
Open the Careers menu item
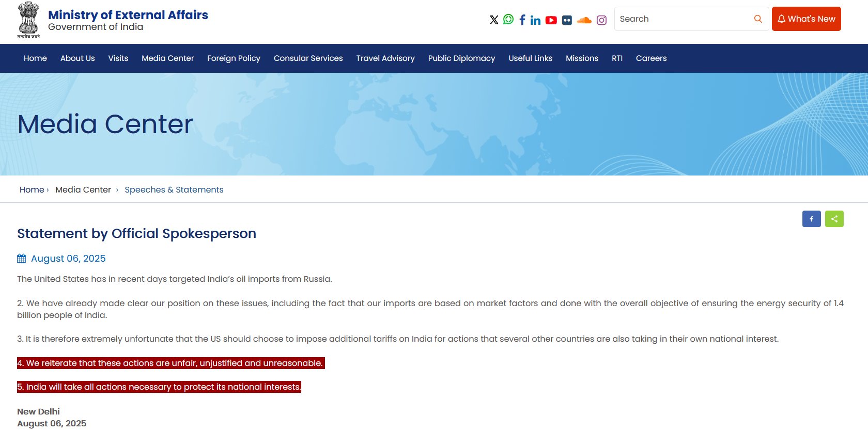[x=651, y=58]
